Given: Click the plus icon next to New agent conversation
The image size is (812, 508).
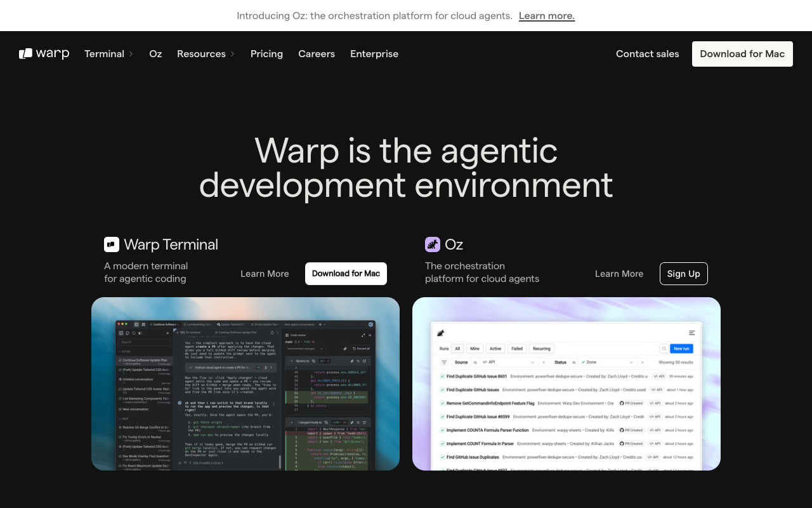Looking at the screenshot, I should pyautogui.click(x=320, y=324).
